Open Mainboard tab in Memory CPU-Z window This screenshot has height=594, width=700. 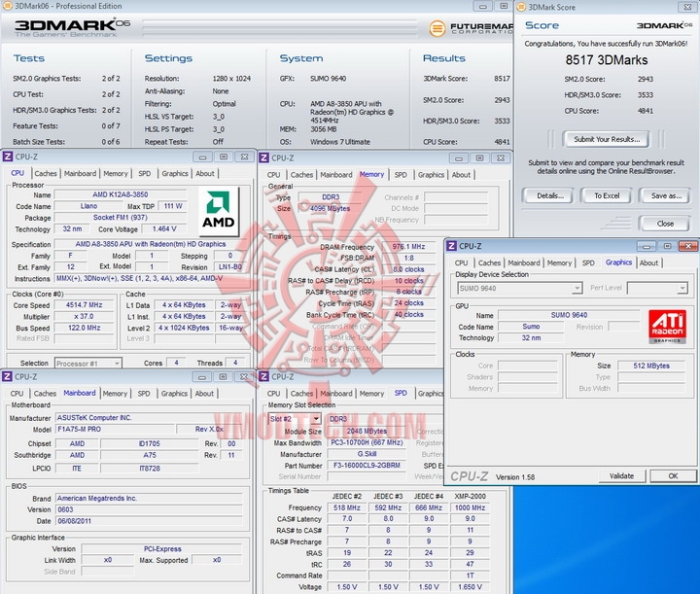pos(335,175)
